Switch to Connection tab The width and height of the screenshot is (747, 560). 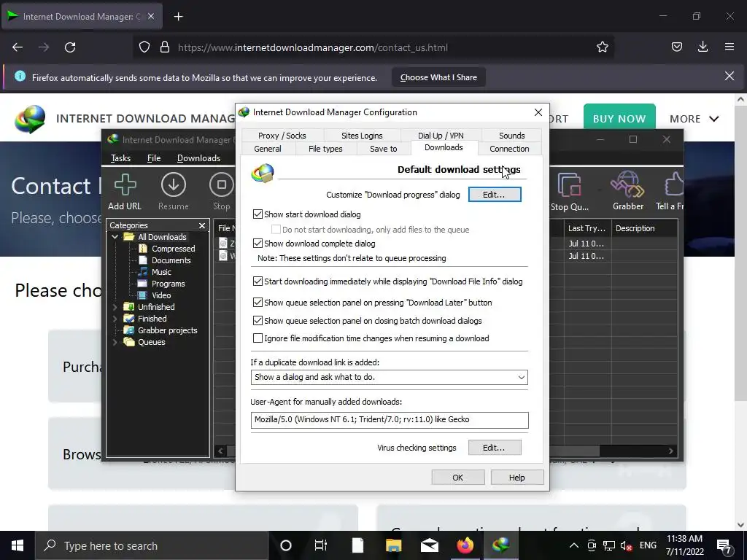coord(509,149)
